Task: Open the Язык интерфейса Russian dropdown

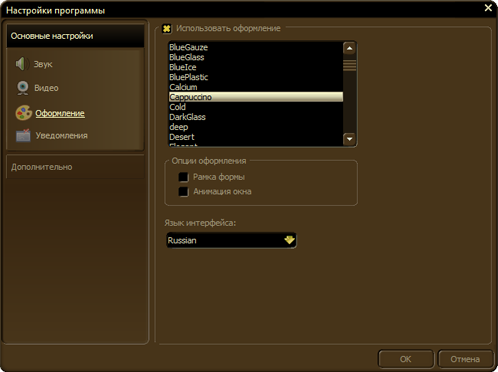Action: (x=231, y=240)
